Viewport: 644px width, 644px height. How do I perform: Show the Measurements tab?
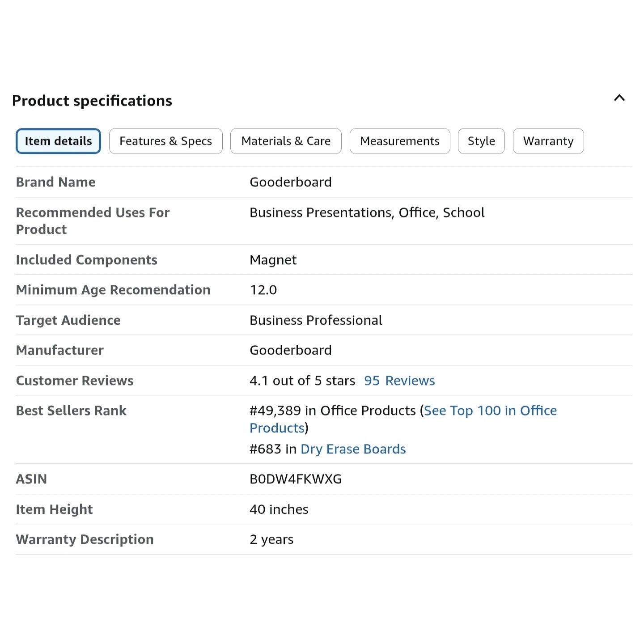click(399, 141)
